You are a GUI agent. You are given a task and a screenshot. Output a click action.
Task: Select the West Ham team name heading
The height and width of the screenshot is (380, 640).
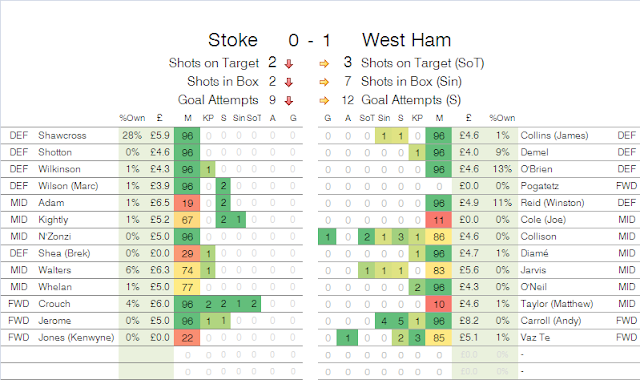click(x=407, y=40)
